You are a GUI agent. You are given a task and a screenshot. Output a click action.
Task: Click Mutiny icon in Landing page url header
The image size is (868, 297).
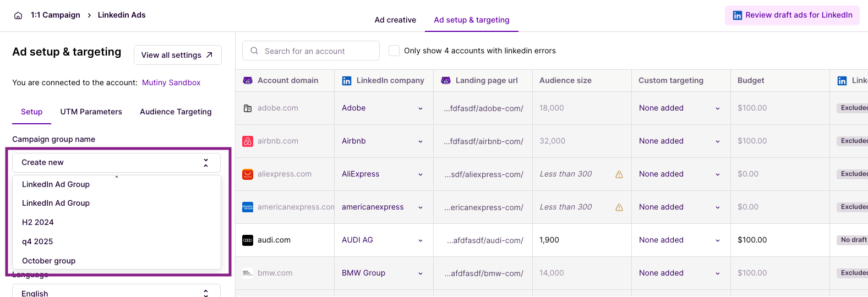coord(446,80)
